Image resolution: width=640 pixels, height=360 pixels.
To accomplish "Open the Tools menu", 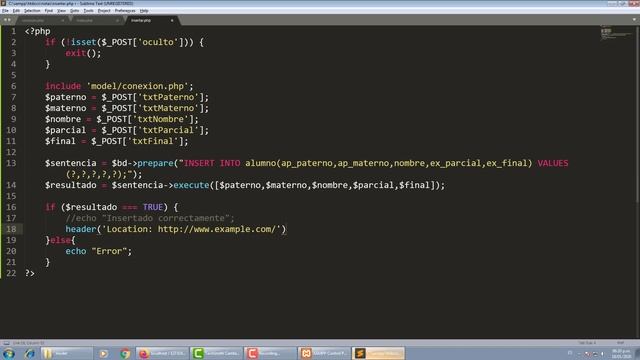I will (89, 11).
